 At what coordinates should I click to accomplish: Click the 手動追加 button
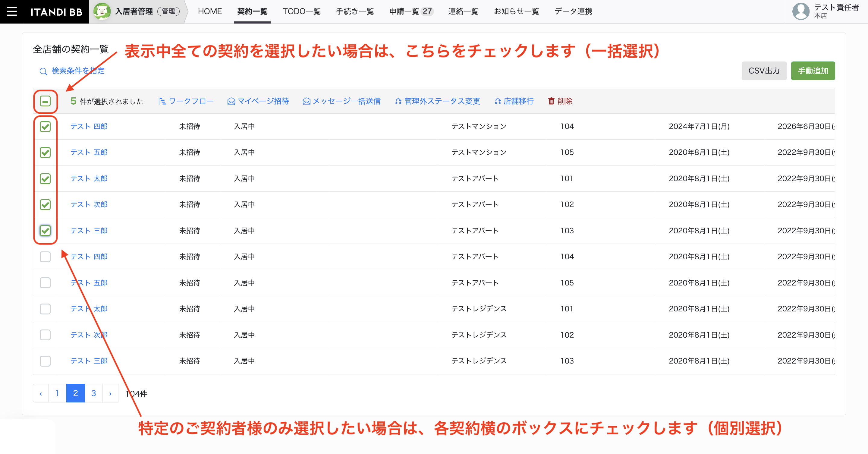point(813,71)
